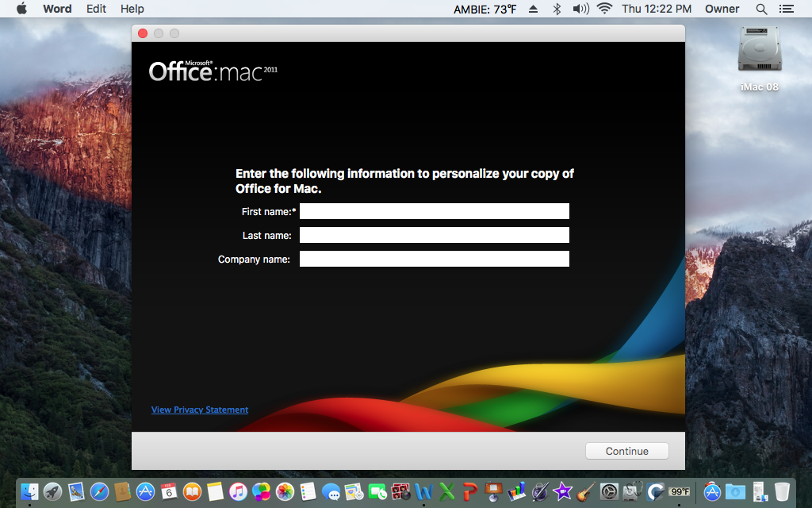Open Preview from the Dock
Image resolution: width=812 pixels, height=508 pixels.
coord(76,491)
